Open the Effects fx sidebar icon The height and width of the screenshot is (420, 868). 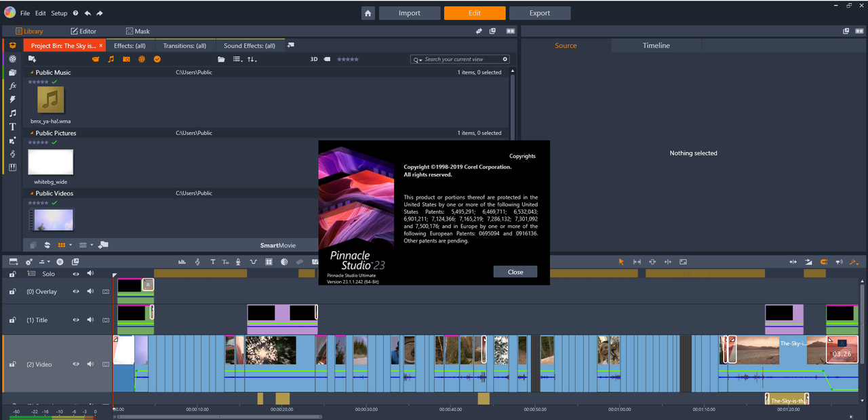[x=12, y=86]
